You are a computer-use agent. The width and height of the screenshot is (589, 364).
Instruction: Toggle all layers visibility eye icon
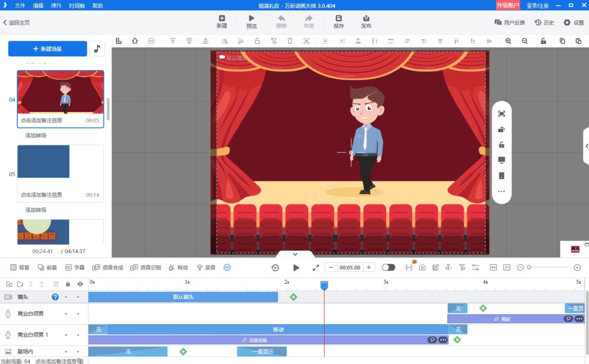click(x=80, y=284)
